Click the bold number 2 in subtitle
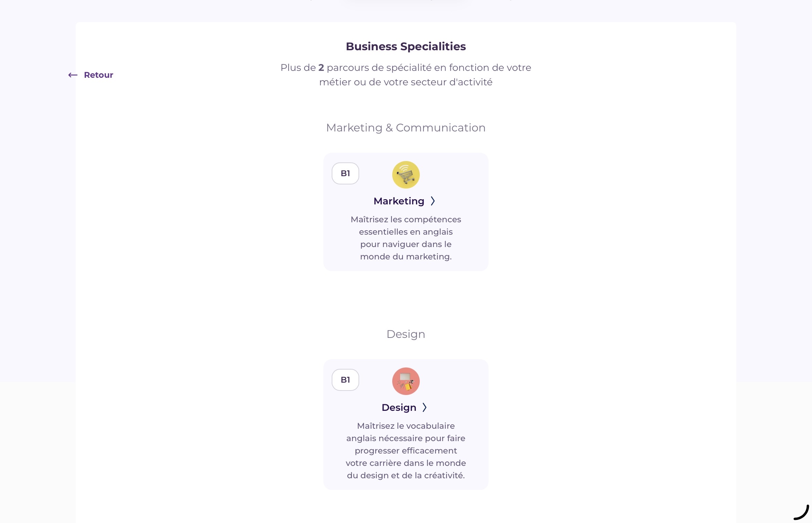The width and height of the screenshot is (812, 523). 321,68
